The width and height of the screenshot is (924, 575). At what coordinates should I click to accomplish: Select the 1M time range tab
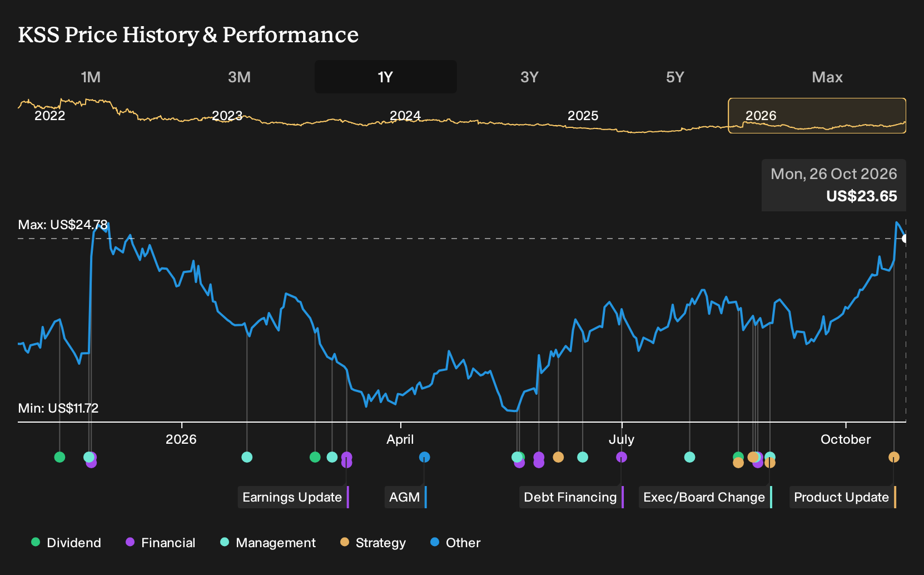pyautogui.click(x=91, y=77)
